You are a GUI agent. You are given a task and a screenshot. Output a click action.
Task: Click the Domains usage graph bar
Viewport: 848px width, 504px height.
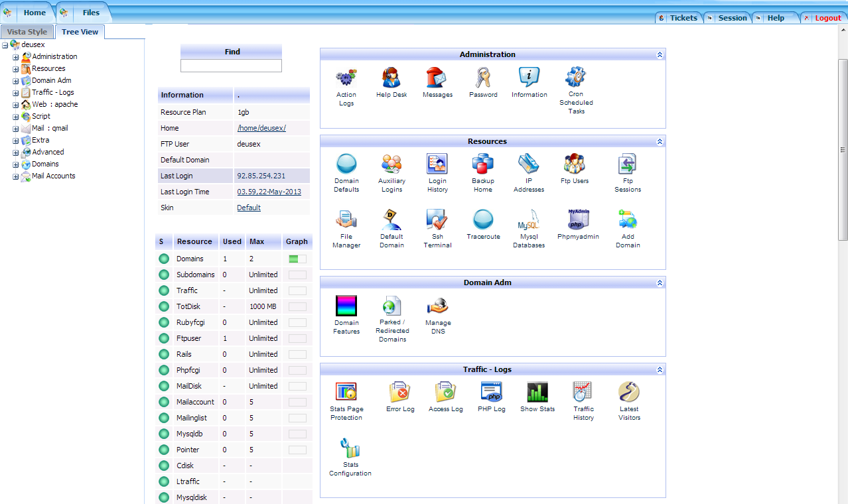297,259
